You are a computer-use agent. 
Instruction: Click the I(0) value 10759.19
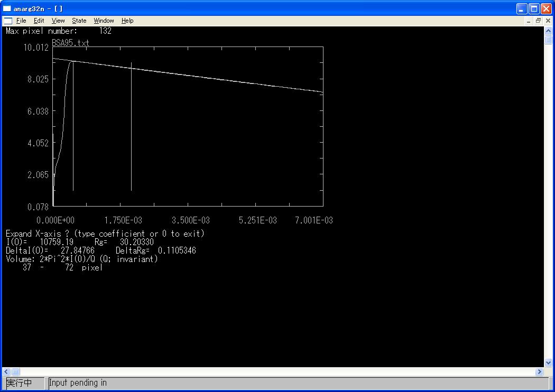point(57,242)
